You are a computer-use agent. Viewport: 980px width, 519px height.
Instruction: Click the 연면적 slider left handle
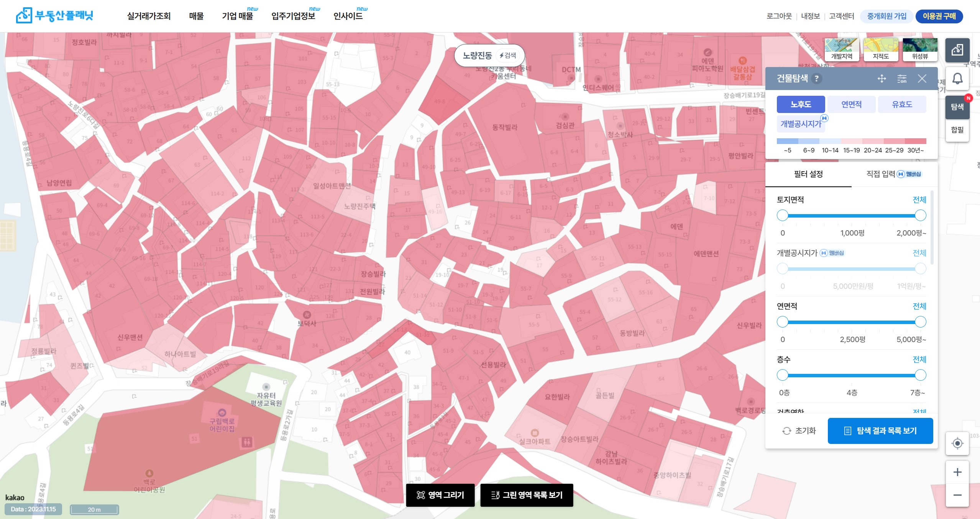pyautogui.click(x=782, y=322)
